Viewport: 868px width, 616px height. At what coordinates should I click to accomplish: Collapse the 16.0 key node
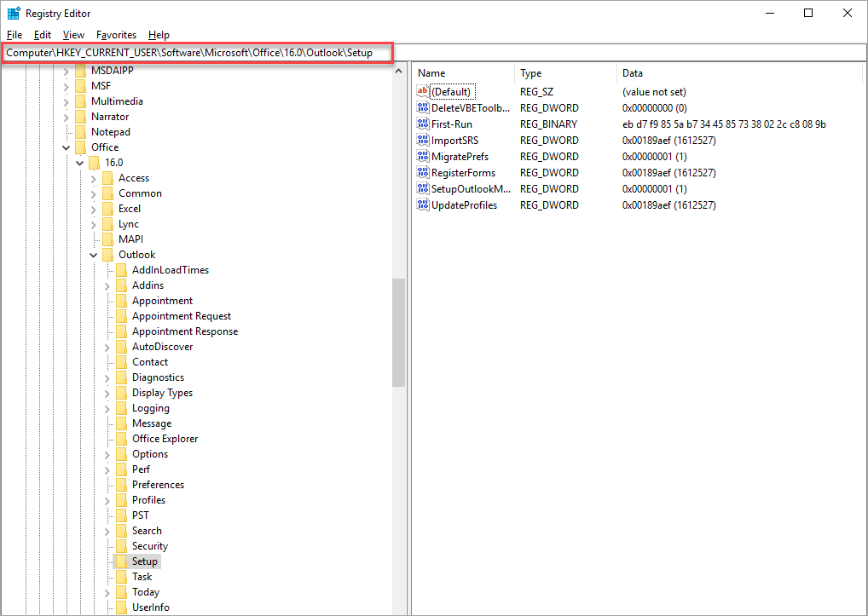80,163
